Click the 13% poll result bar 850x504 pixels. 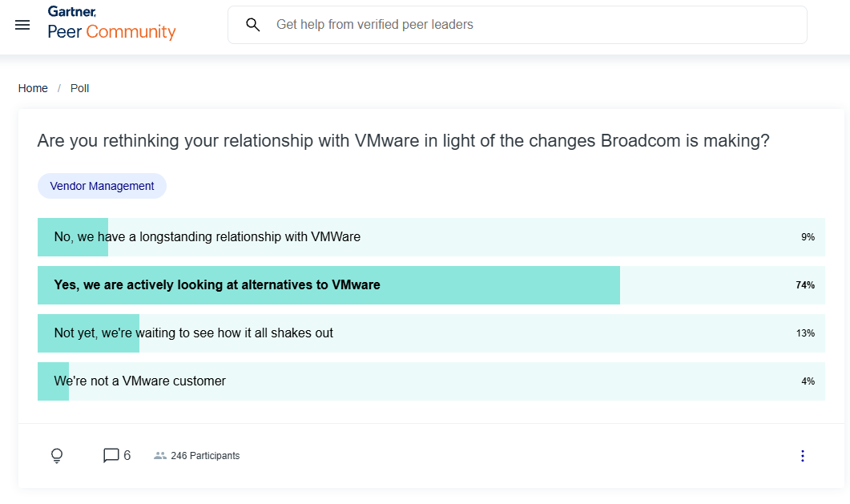click(88, 333)
